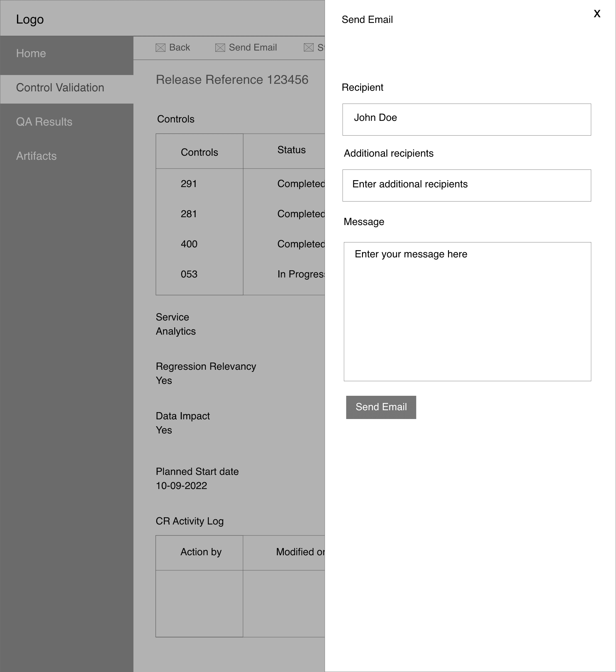616x672 pixels.
Task: Close the Send Email panel with X
Action: tap(597, 14)
